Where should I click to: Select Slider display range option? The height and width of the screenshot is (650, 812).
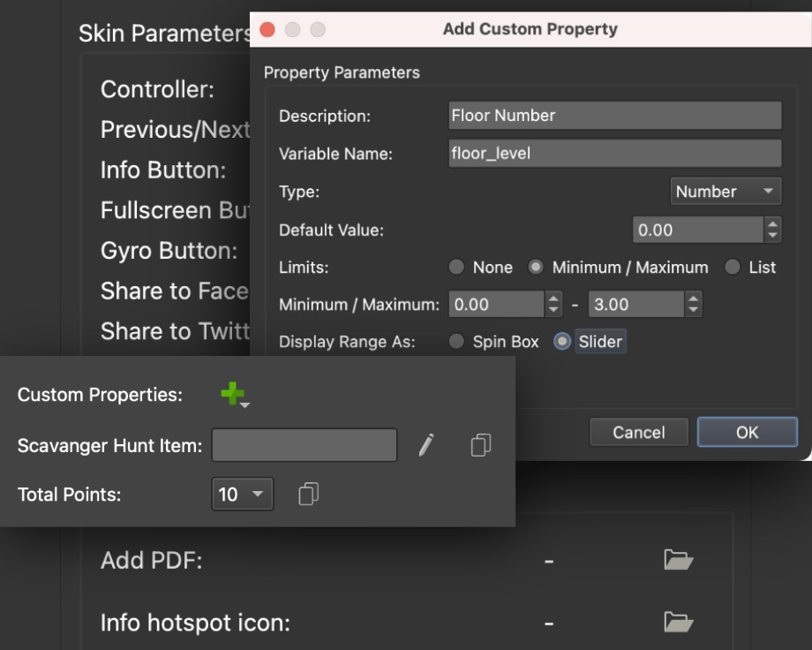[x=562, y=342]
